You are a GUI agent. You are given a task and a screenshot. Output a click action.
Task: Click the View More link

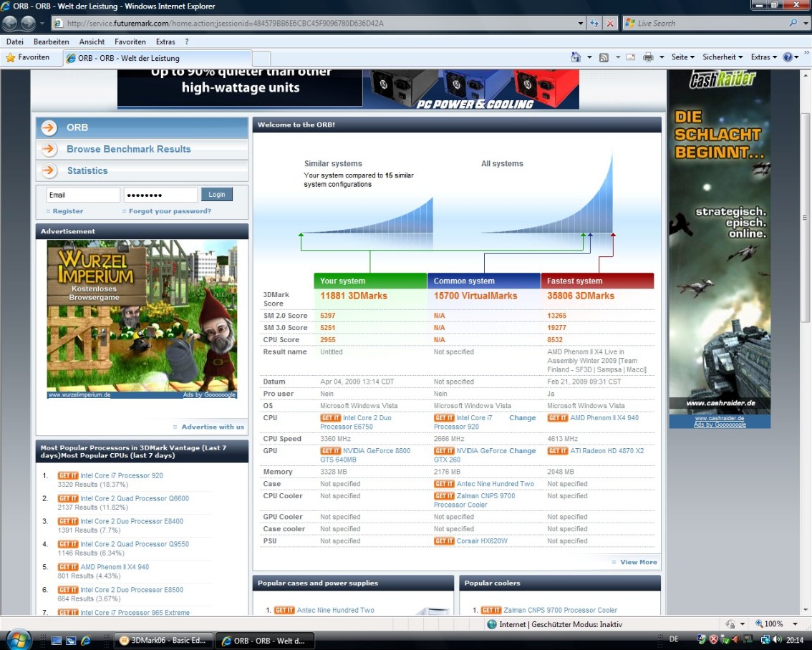639,562
